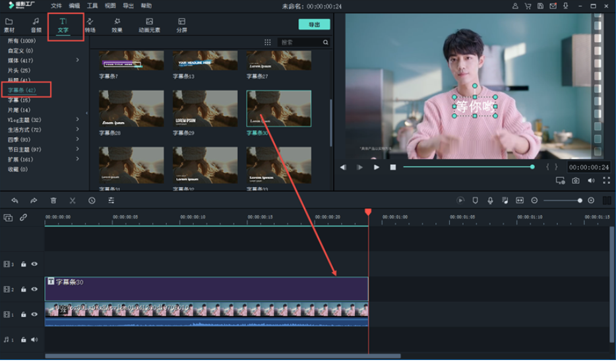Click the search magnifier icon
The image size is (616, 364).
pyautogui.click(x=326, y=42)
